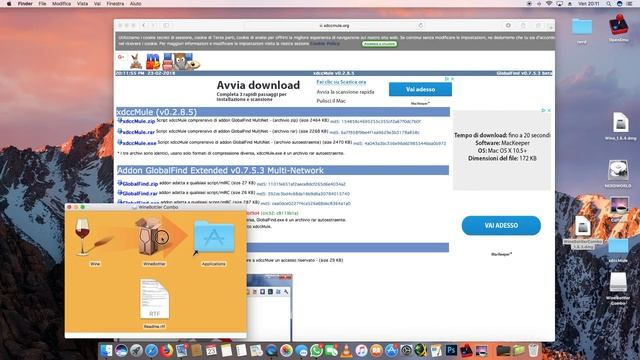Open Spotlight search in the menu bar
Screen dimensions: 640x360
[609, 4]
